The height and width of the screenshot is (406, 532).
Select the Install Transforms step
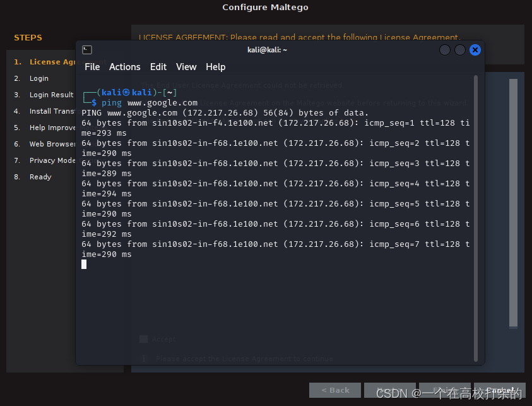coord(44,111)
